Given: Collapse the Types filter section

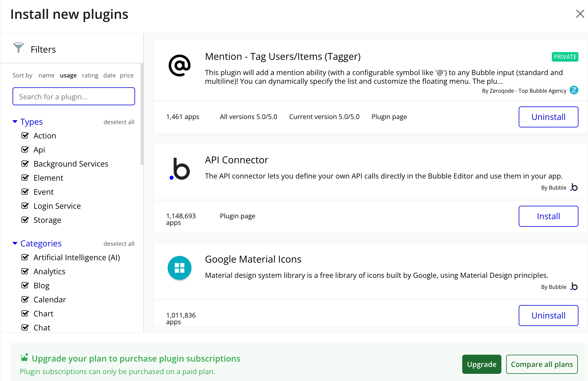Looking at the screenshot, I should click(15, 121).
